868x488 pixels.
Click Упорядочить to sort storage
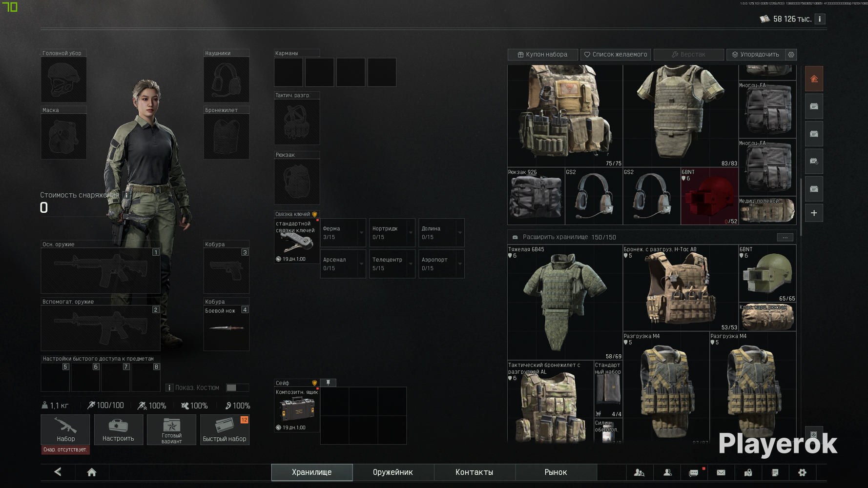(756, 55)
